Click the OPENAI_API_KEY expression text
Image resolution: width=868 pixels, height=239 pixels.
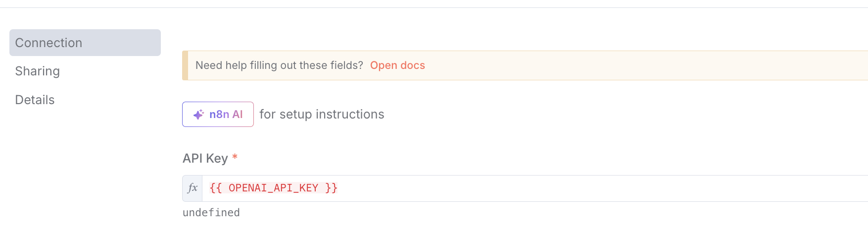tap(273, 188)
